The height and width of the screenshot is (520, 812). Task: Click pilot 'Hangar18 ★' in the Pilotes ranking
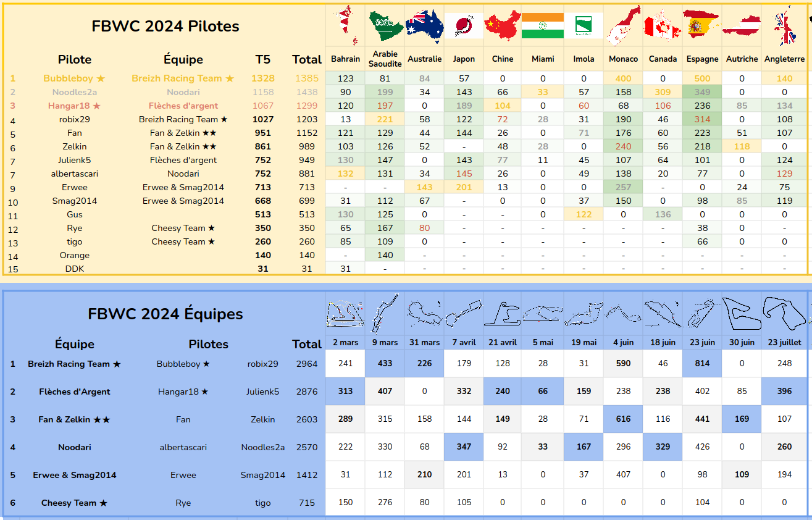[x=74, y=106]
